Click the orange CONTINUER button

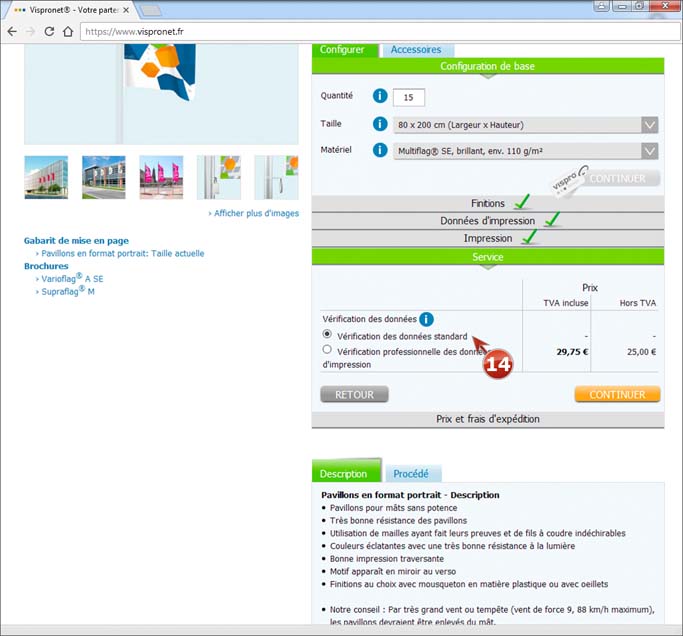[617, 394]
